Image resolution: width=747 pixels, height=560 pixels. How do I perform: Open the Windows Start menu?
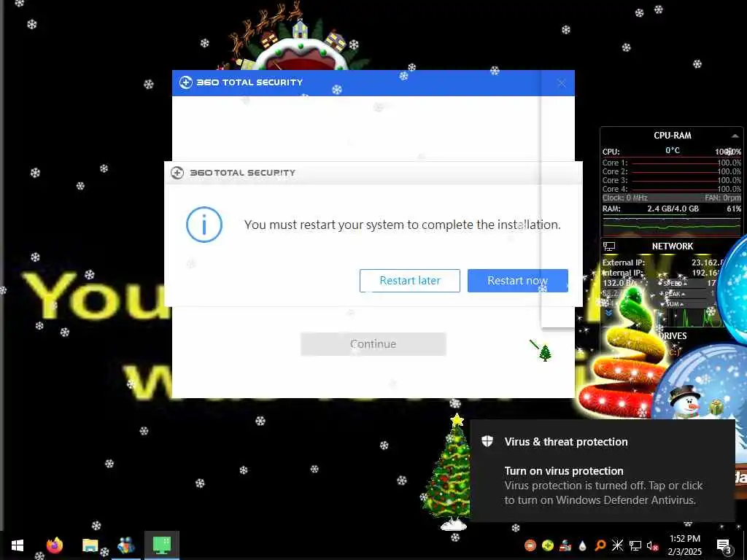[18, 545]
